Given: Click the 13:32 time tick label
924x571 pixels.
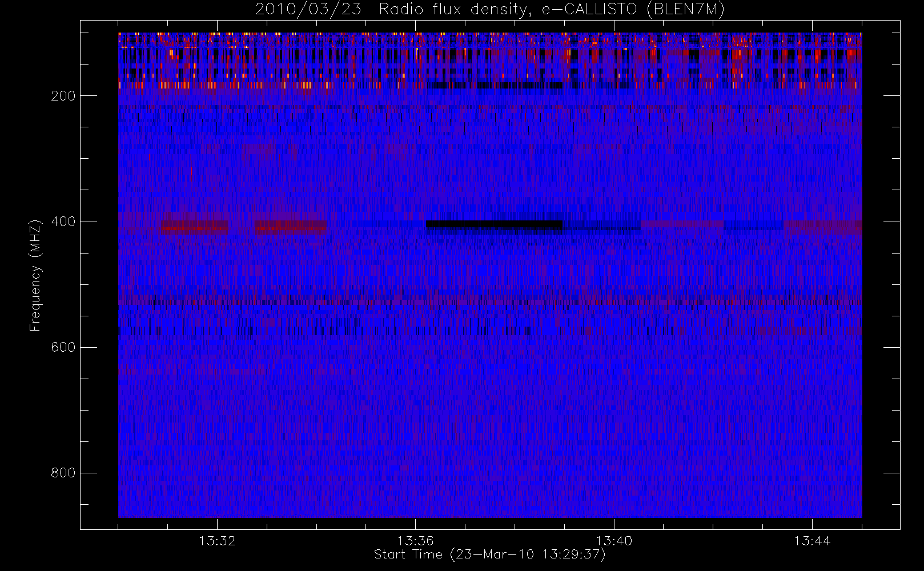Looking at the screenshot, I should point(217,540).
